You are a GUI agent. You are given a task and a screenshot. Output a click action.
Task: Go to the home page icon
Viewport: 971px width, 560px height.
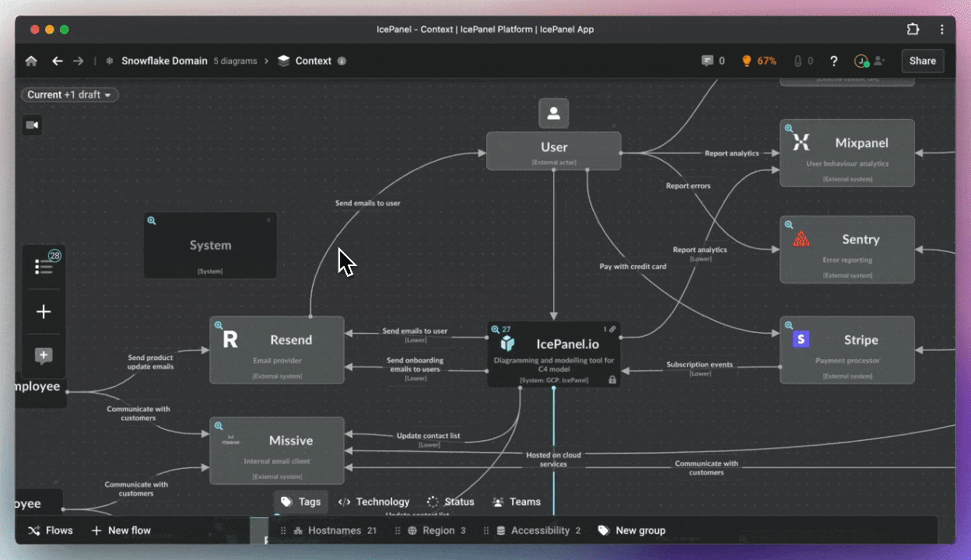[31, 61]
